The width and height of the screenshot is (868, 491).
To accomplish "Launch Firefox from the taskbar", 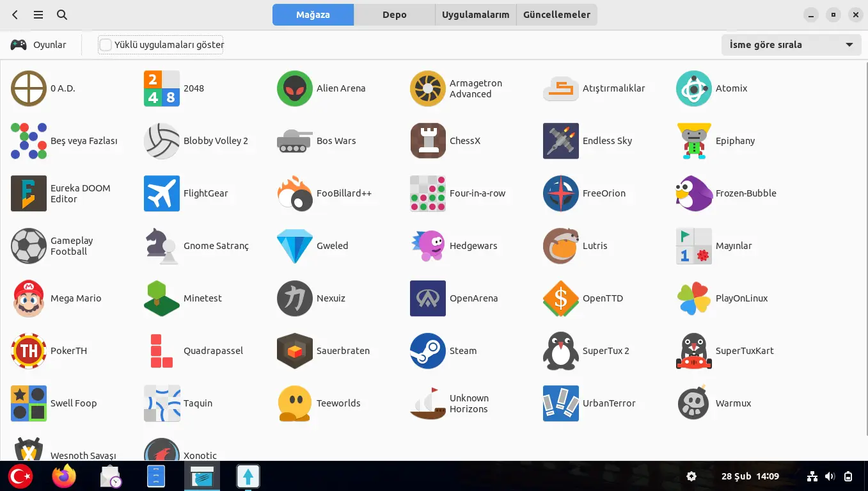I will (64, 476).
